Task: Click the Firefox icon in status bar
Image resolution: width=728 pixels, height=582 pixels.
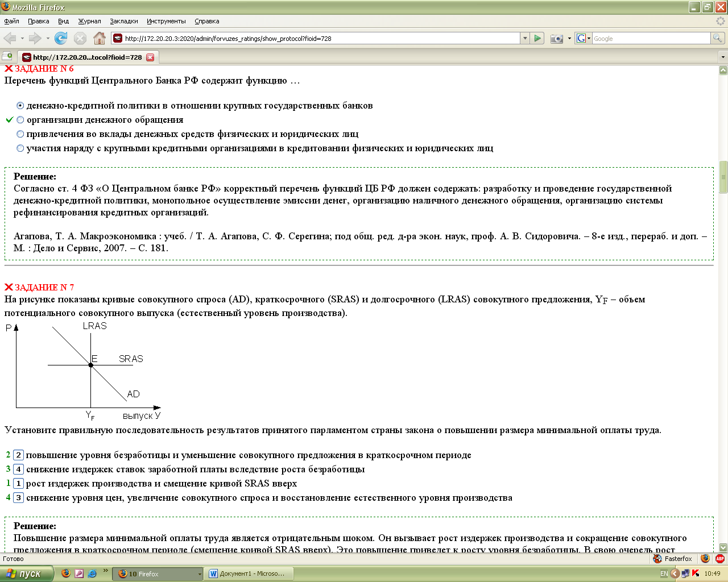Action: (x=705, y=559)
